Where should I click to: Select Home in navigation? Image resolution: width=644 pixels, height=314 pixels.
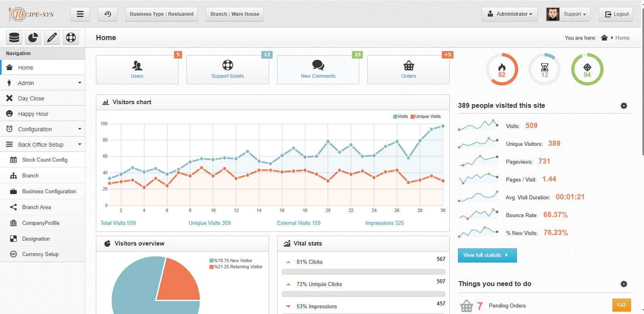point(42,68)
